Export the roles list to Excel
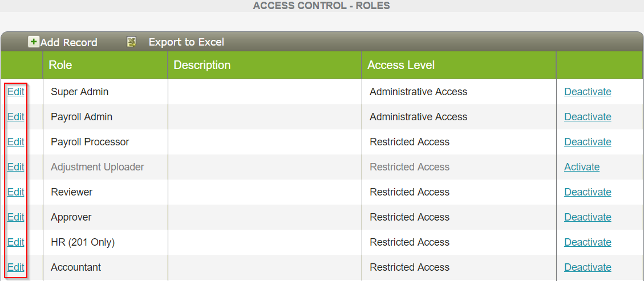Image resolution: width=644 pixels, height=281 pixels. [x=186, y=42]
